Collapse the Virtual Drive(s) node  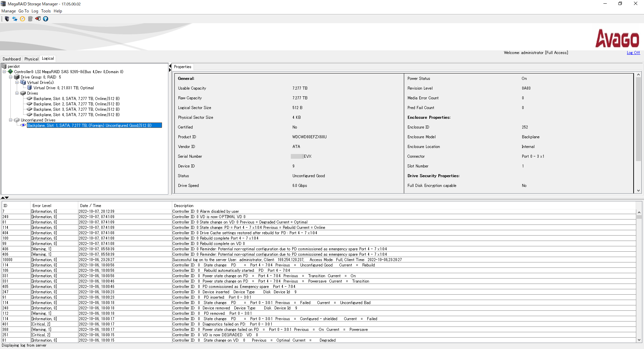tap(17, 82)
